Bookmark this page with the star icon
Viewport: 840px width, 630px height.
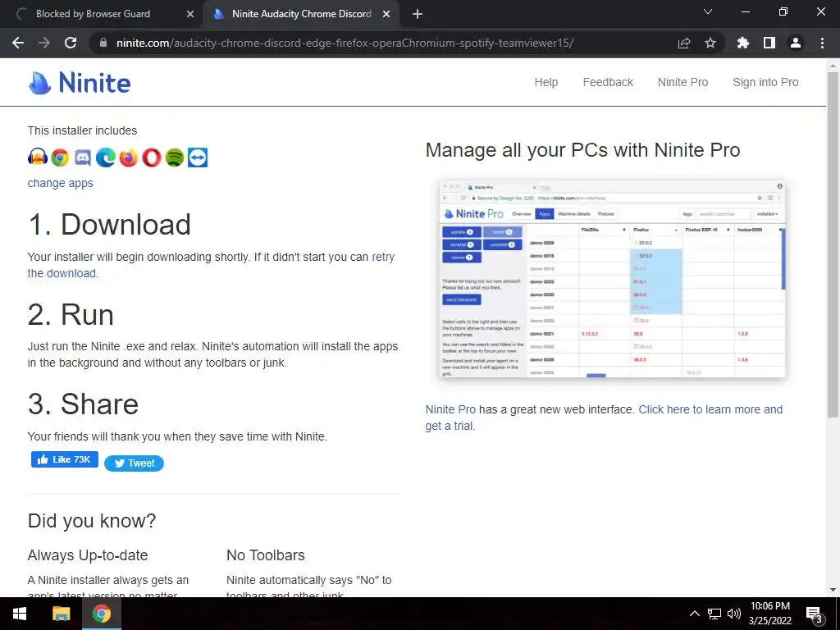point(710,43)
